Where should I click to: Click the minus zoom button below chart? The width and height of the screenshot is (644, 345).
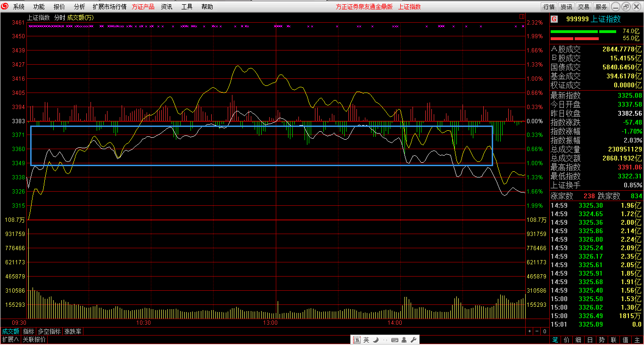[537, 331]
